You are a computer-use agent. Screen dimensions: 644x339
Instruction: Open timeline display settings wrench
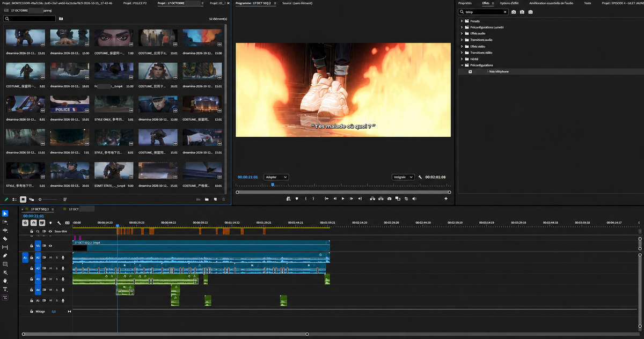59,223
